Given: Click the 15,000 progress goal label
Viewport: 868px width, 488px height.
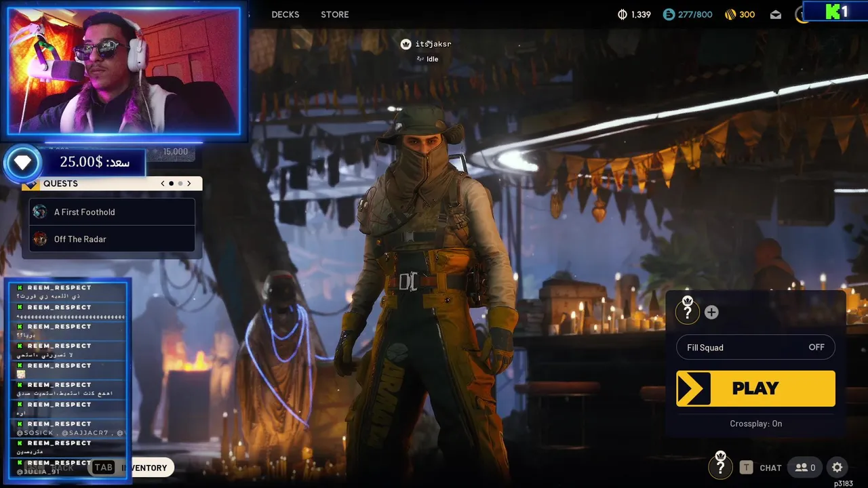Looking at the screenshot, I should (x=176, y=152).
